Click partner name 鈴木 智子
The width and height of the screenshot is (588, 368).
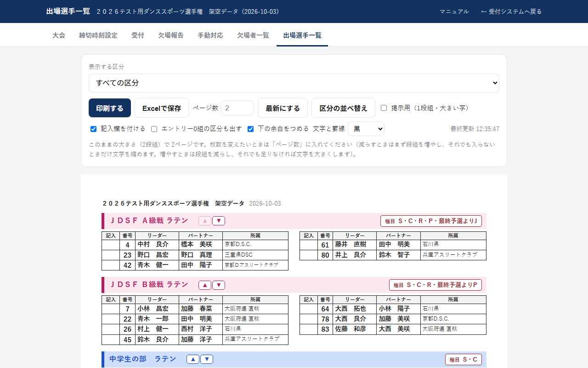point(394,255)
